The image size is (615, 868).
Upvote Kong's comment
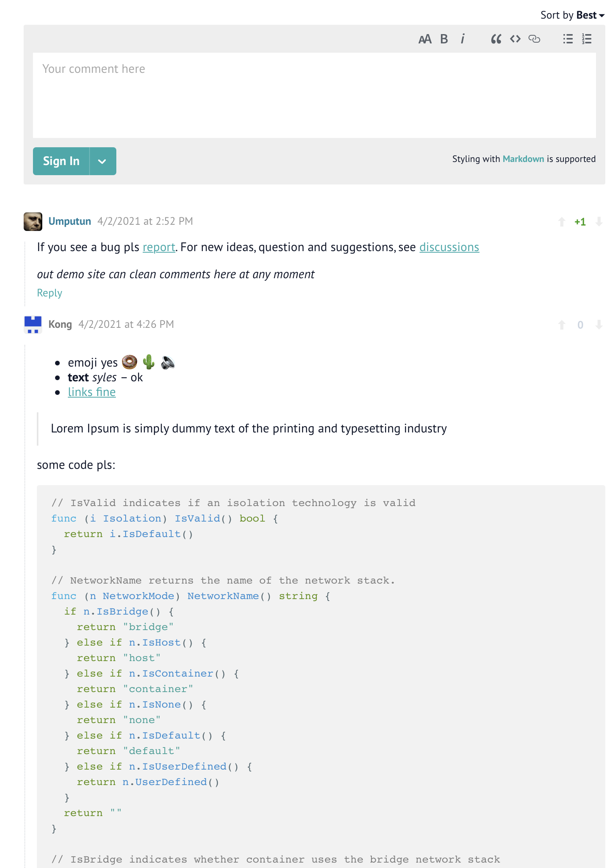click(x=561, y=325)
